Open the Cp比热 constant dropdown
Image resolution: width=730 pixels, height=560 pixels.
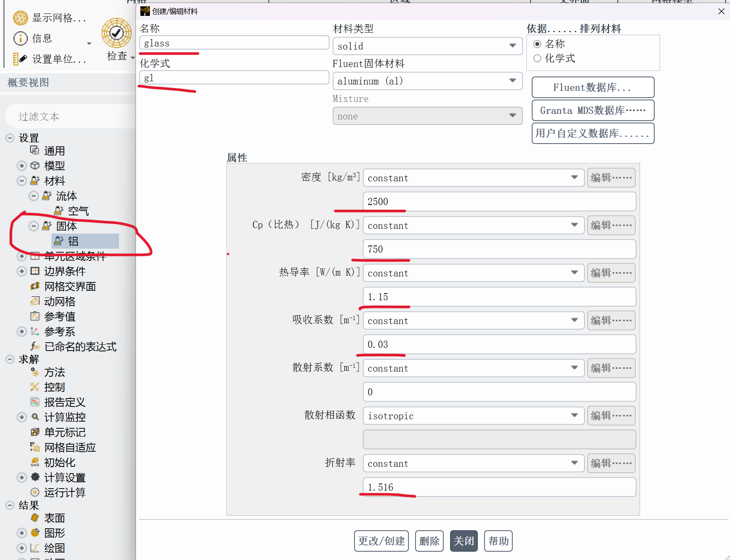[x=473, y=225]
